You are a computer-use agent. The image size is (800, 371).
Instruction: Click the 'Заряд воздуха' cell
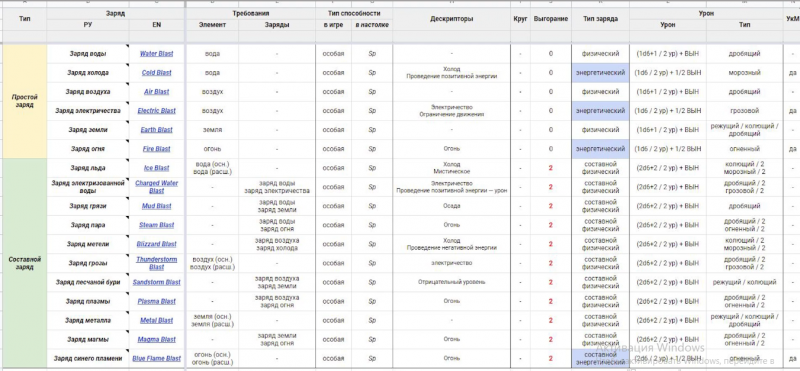click(88, 92)
